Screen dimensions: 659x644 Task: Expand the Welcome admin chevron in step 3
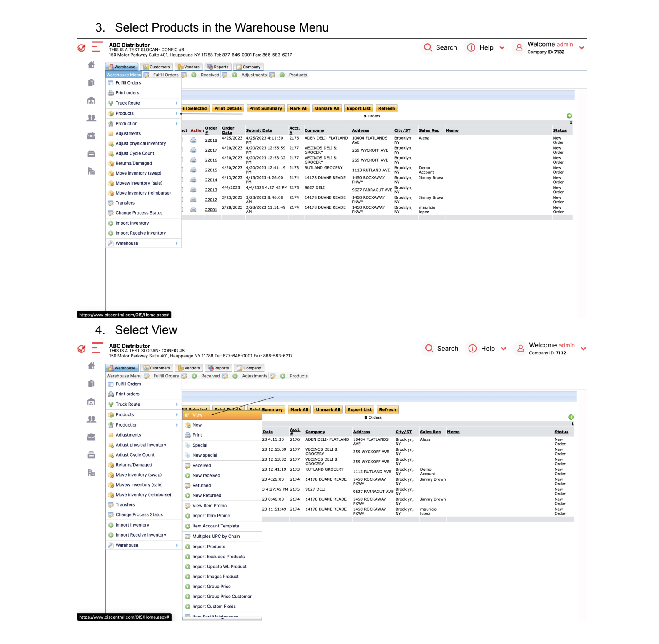[582, 48]
